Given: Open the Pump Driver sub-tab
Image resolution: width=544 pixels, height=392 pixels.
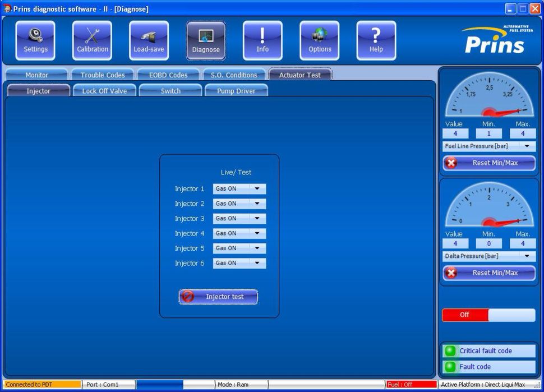Looking at the screenshot, I should (x=236, y=91).
